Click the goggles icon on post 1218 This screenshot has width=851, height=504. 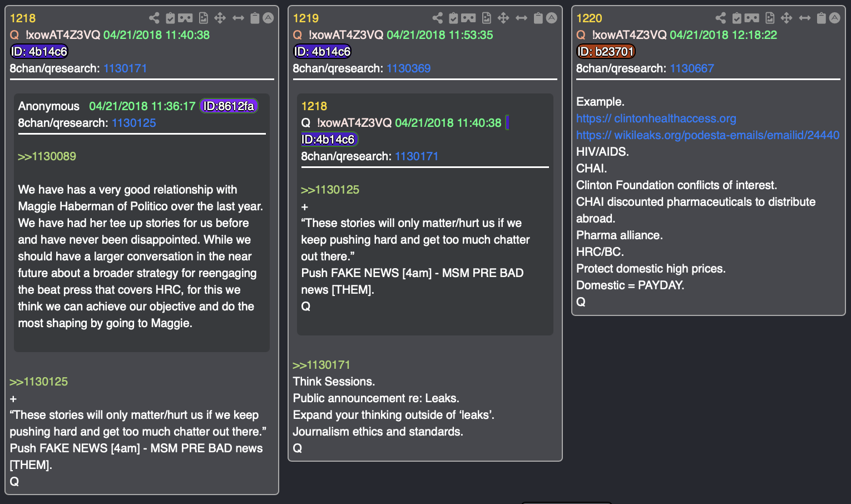(185, 18)
